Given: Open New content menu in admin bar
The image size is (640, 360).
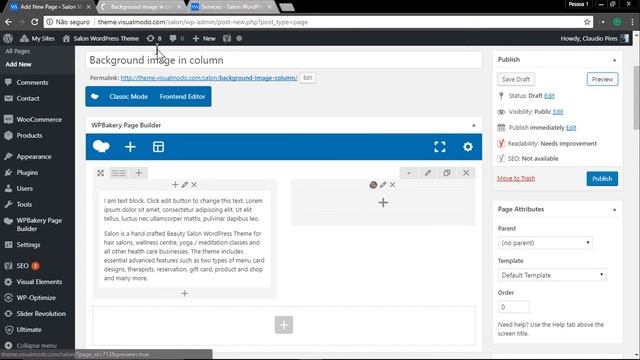Looking at the screenshot, I should point(204,38).
